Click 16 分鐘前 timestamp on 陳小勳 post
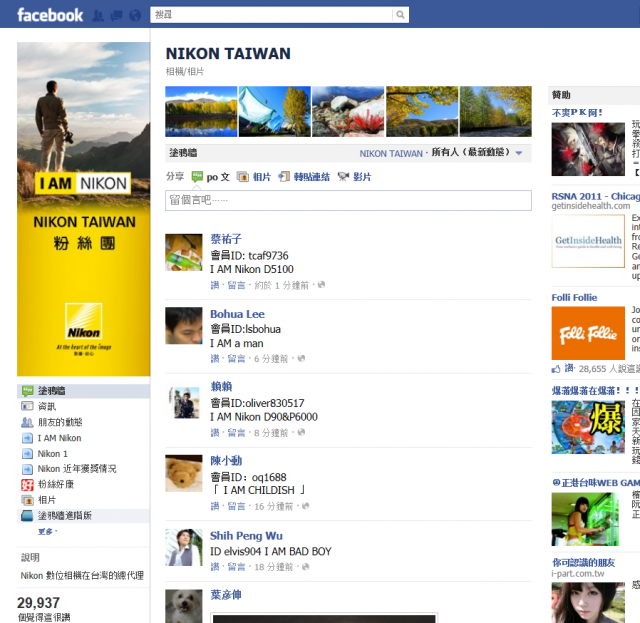 point(273,506)
